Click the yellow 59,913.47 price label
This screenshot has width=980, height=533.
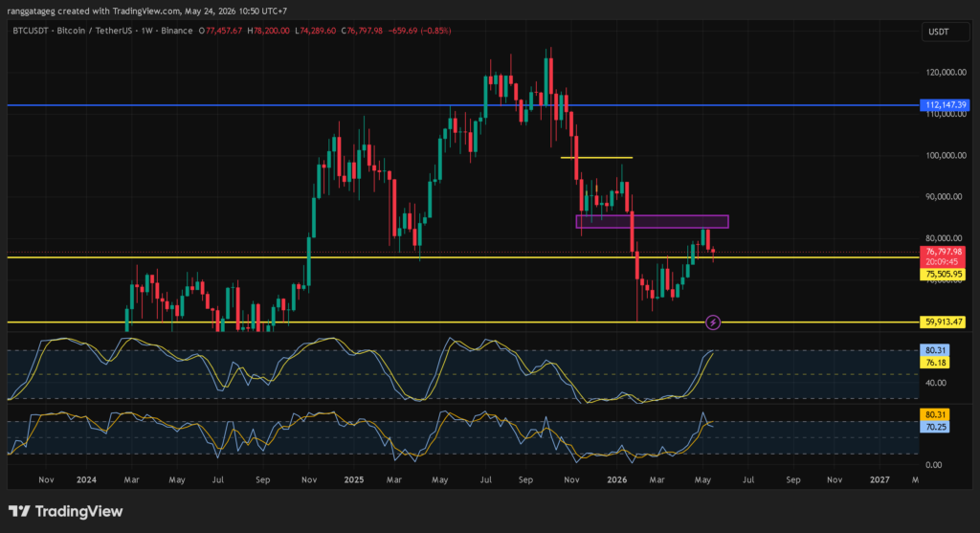point(943,322)
